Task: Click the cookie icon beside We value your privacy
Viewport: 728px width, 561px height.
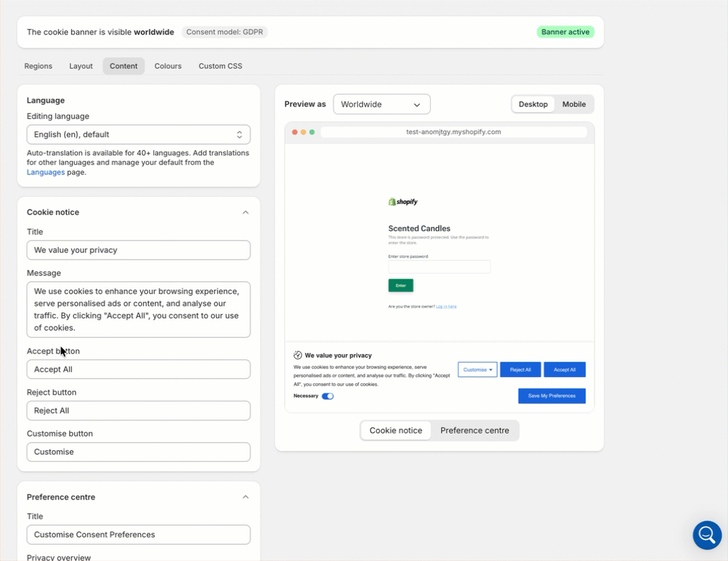Action: (x=298, y=355)
